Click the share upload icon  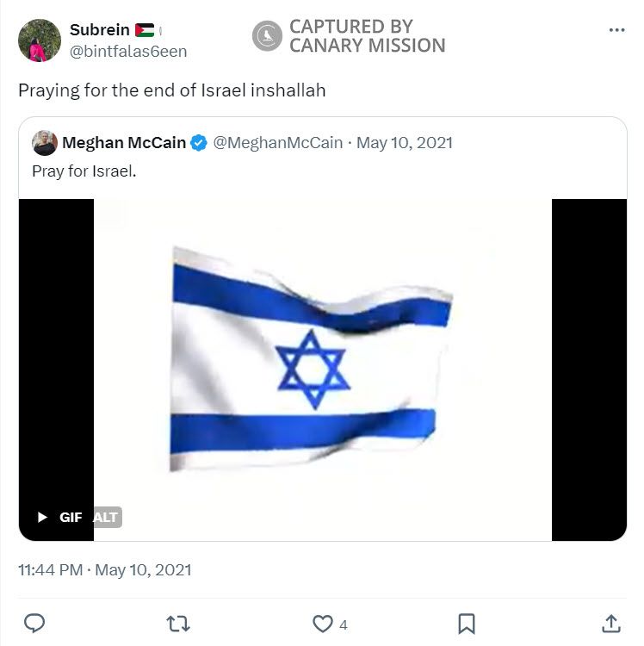pos(610,624)
